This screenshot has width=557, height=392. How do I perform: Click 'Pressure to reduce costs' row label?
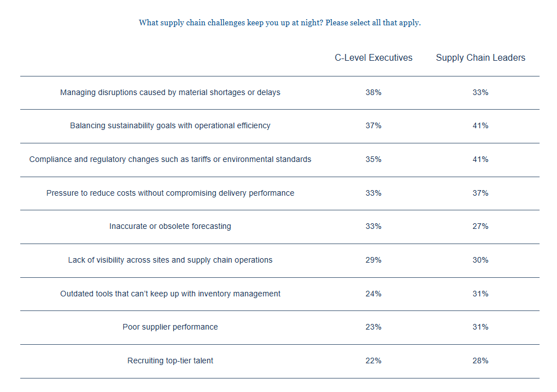(x=170, y=193)
